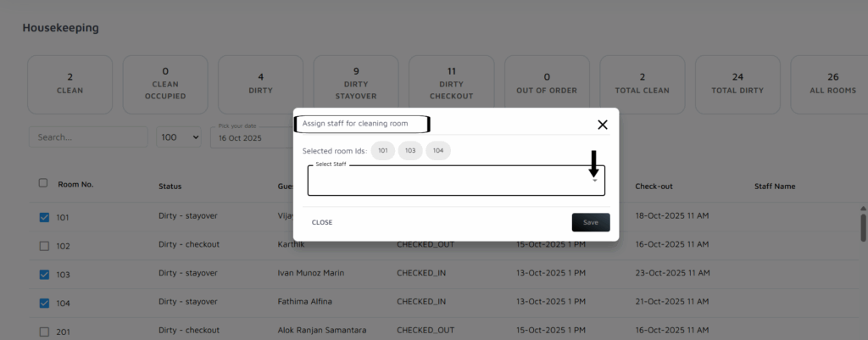Click the Save button in dialog
This screenshot has height=340, width=868.
pyautogui.click(x=591, y=222)
